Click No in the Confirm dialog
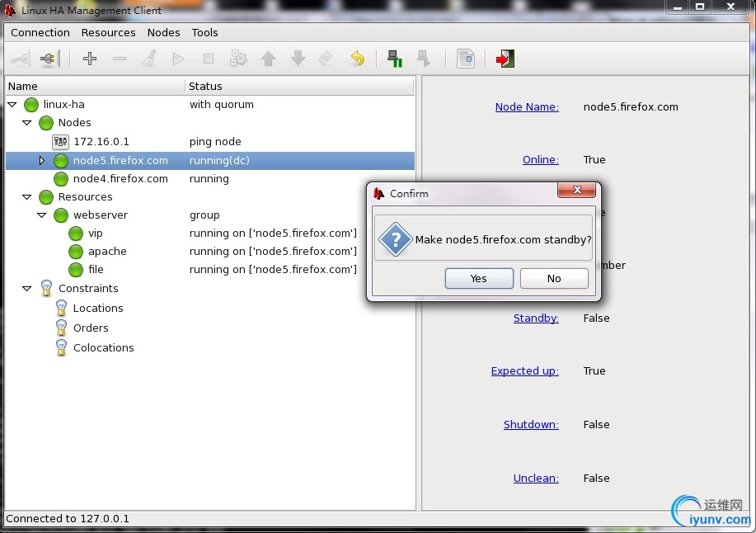The image size is (756, 533). 554,279
